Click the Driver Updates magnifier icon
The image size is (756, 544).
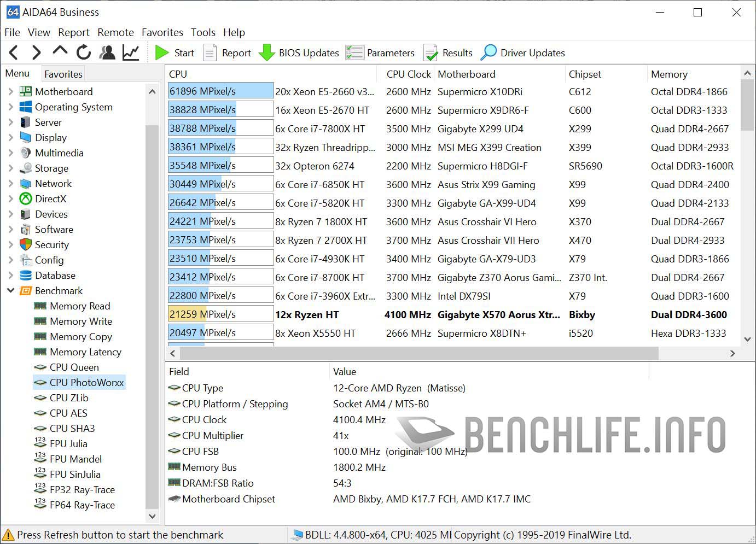pyautogui.click(x=489, y=52)
